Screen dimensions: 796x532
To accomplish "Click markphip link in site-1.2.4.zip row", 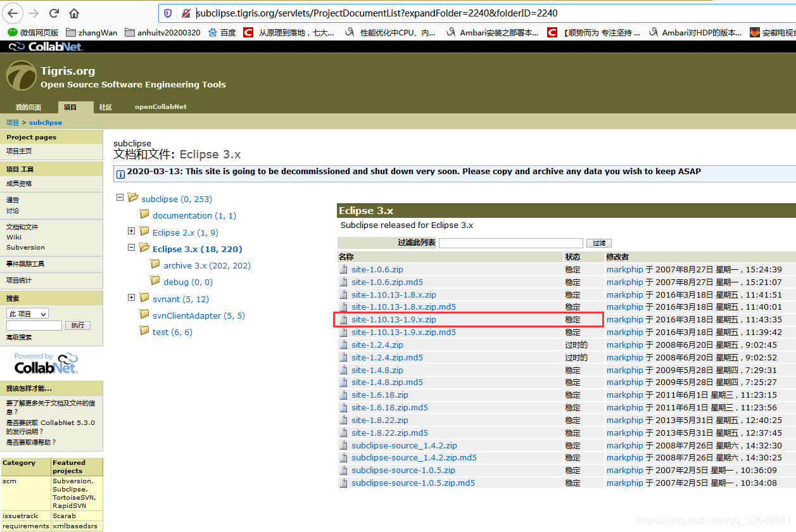I will (x=624, y=345).
